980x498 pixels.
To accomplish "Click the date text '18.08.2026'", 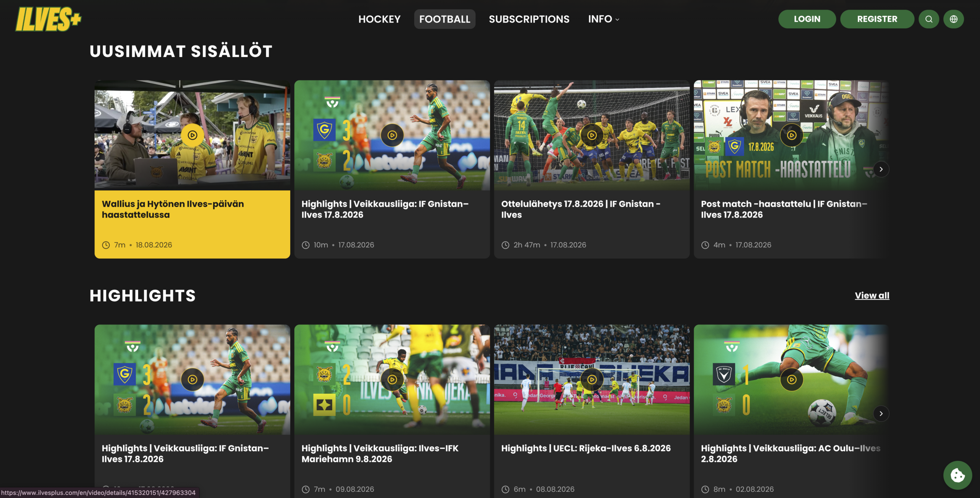I will click(x=154, y=245).
